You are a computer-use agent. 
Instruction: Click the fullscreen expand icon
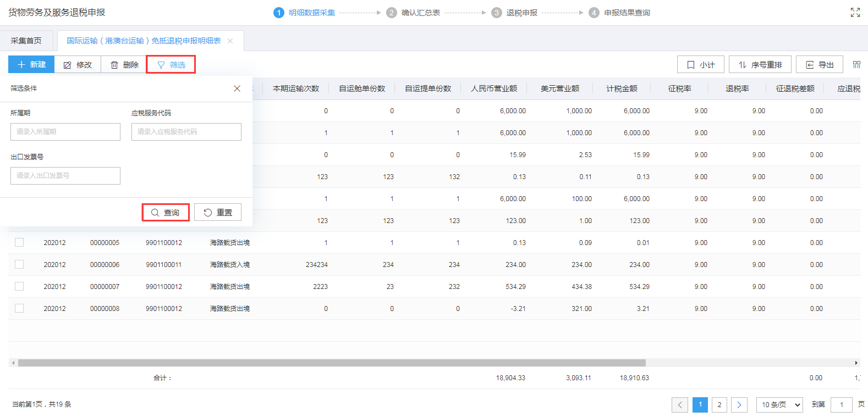(x=855, y=13)
